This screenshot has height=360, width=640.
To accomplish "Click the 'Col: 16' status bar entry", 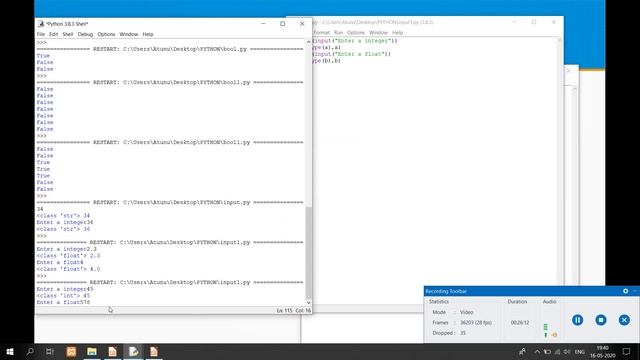I will point(303,311).
